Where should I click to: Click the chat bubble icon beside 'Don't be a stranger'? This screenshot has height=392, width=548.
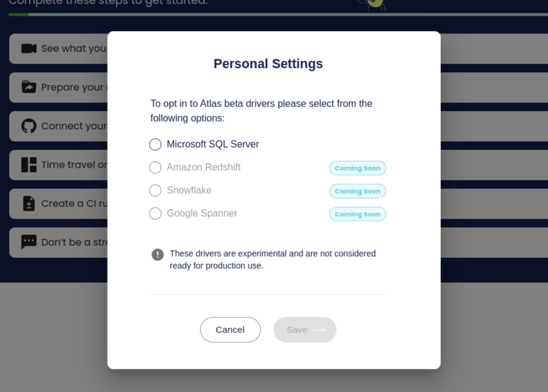(29, 242)
